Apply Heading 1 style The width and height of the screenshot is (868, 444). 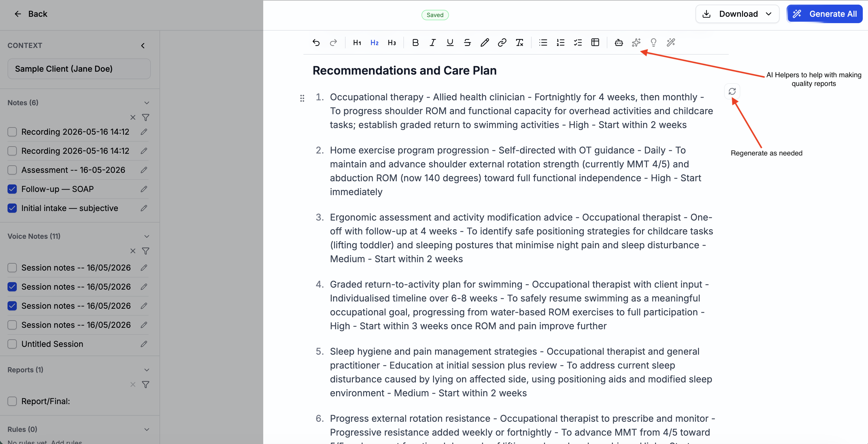click(x=357, y=42)
